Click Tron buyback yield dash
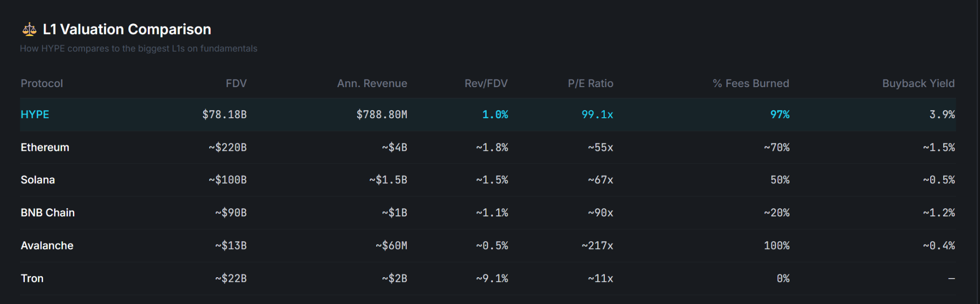Viewport: 980px width, 304px height. [952, 279]
